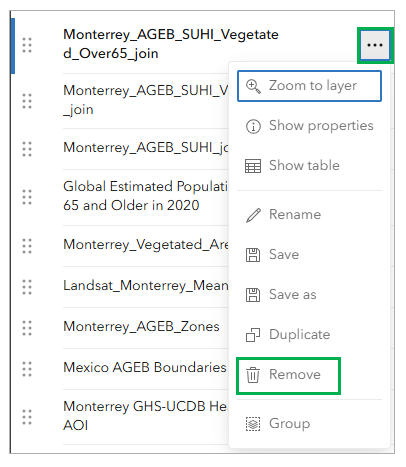Click the Show table grid icon
The image size is (406, 467).
253,166
